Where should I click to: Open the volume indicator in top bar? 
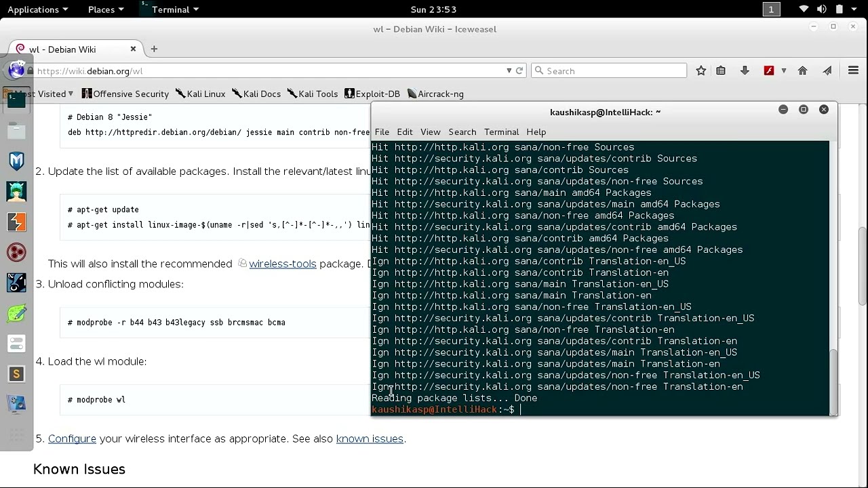tap(822, 9)
